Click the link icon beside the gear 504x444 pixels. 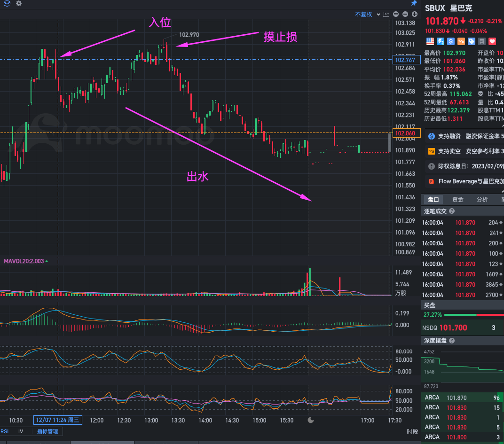click(7, 3)
